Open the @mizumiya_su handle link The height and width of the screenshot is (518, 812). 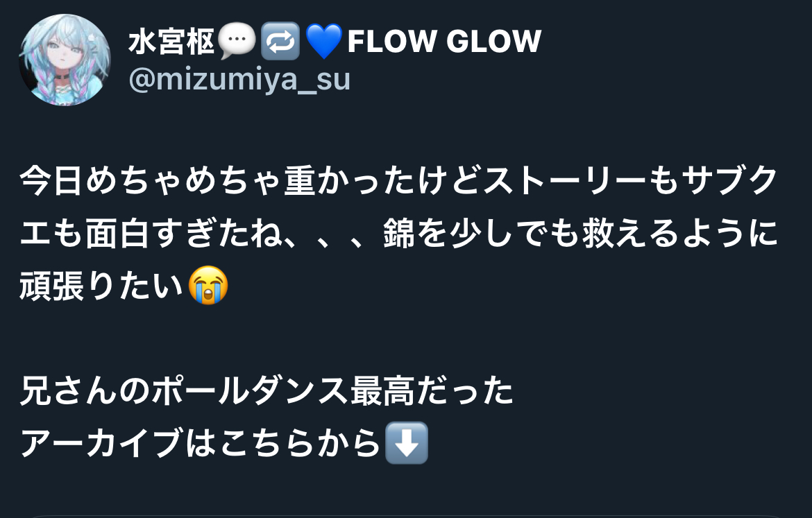click(x=239, y=79)
